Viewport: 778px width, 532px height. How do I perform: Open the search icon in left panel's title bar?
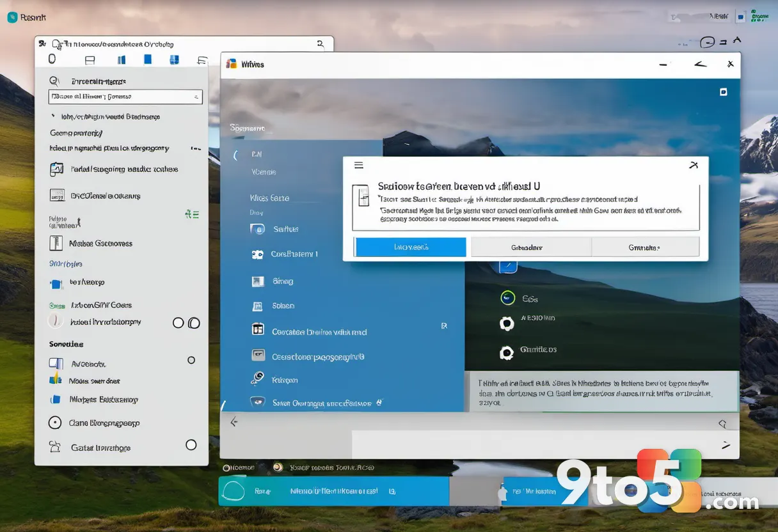[x=321, y=43]
